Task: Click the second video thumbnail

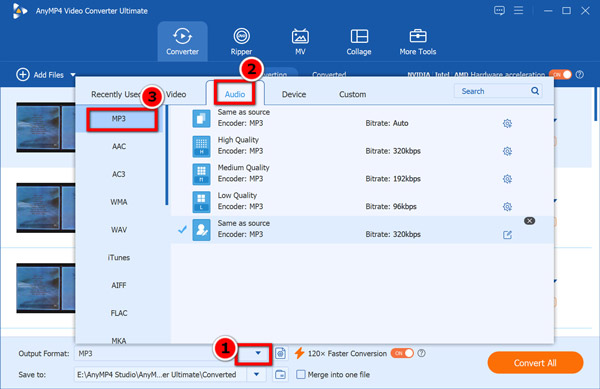Action: [x=46, y=208]
